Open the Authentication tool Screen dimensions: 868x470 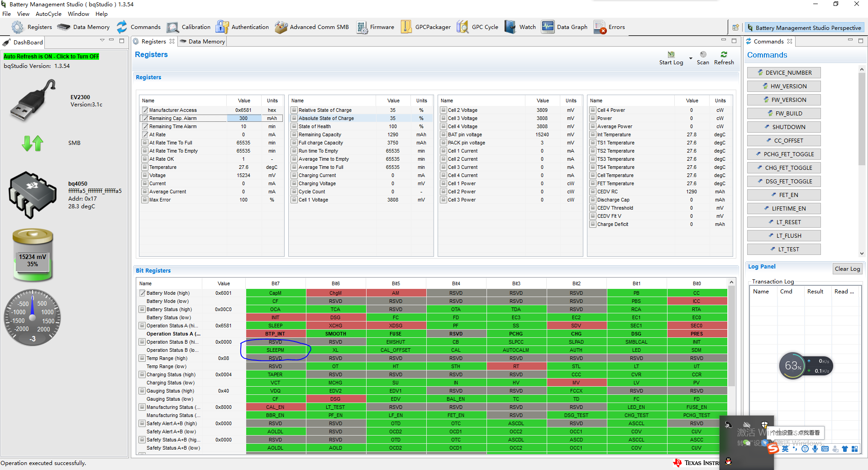242,27
